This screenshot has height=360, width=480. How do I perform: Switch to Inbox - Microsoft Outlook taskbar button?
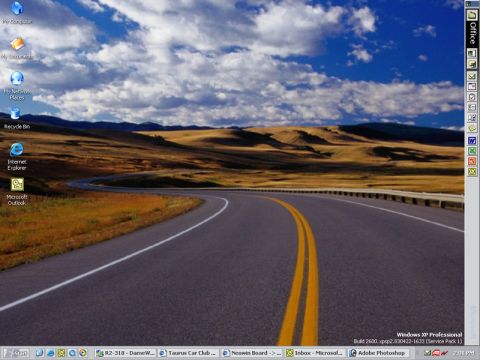pos(315,353)
